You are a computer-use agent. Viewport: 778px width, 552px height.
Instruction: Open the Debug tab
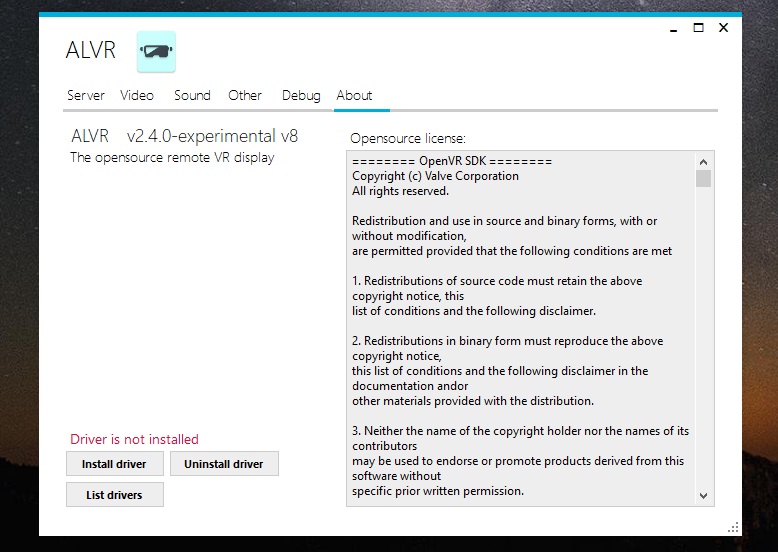pyautogui.click(x=301, y=96)
